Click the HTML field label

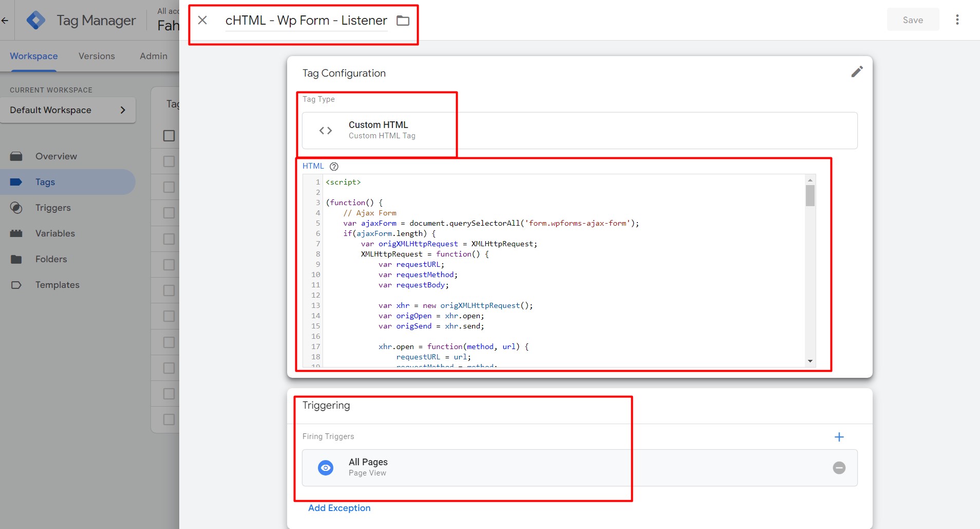313,166
